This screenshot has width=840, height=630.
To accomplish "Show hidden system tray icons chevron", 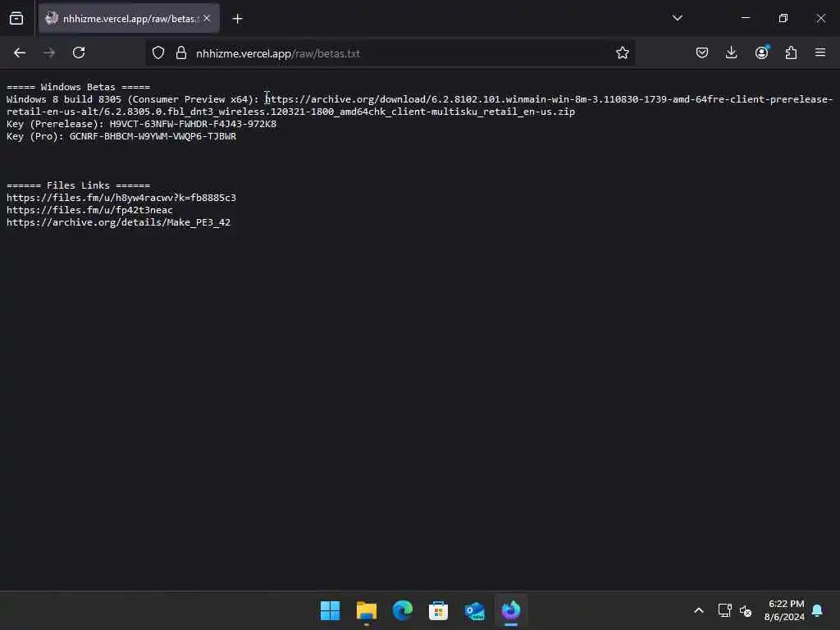I will pos(699,610).
